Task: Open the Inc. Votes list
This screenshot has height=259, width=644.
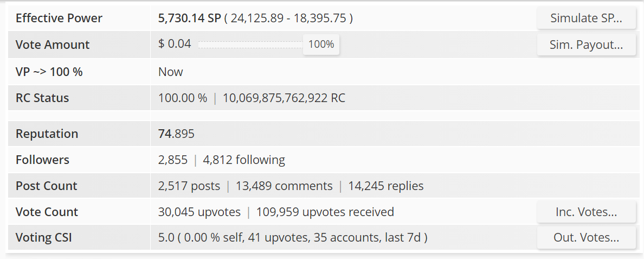Action: [x=586, y=212]
